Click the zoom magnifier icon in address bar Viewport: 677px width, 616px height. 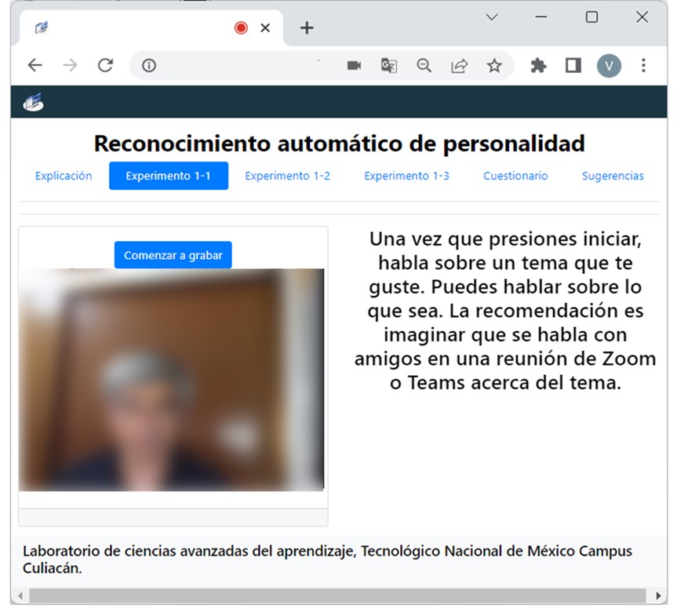pos(424,65)
